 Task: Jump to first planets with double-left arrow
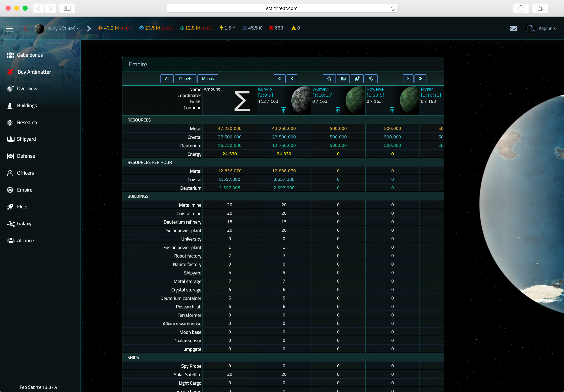tap(280, 79)
